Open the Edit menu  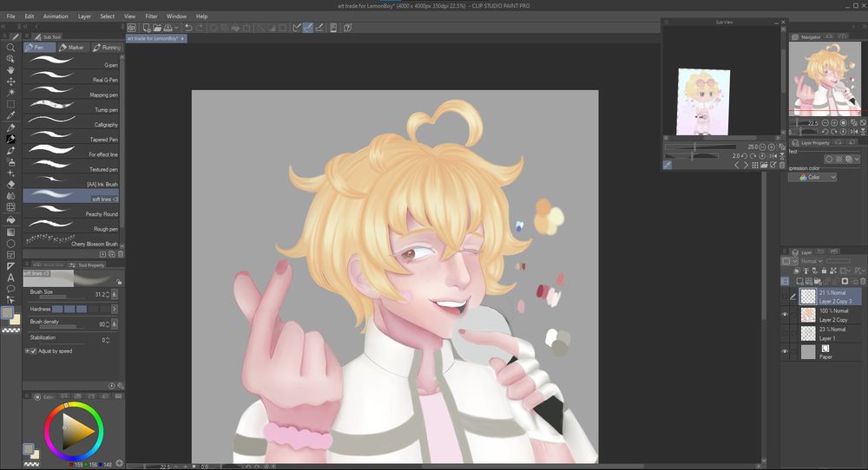pos(30,16)
